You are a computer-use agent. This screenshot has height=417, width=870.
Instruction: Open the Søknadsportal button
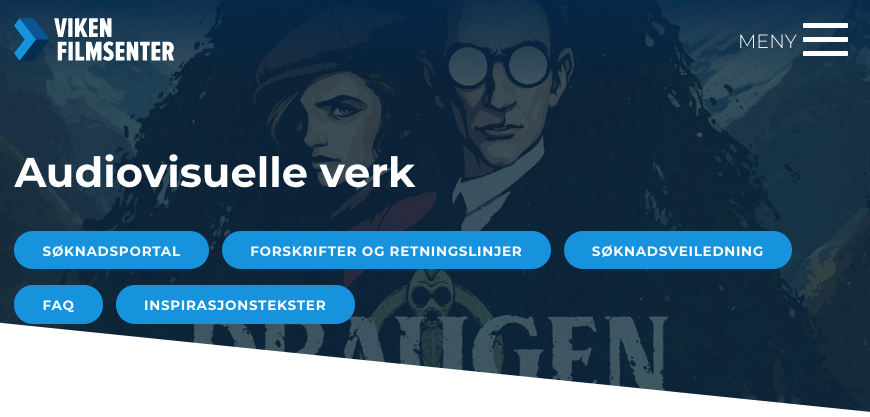coord(112,251)
